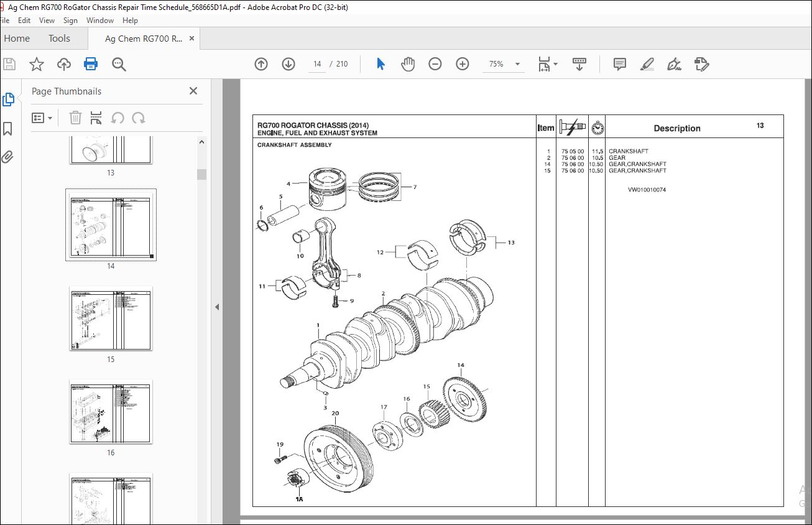Click the 'VW010010074' reference text
Viewport: 812px width, 525px height.
(x=647, y=190)
